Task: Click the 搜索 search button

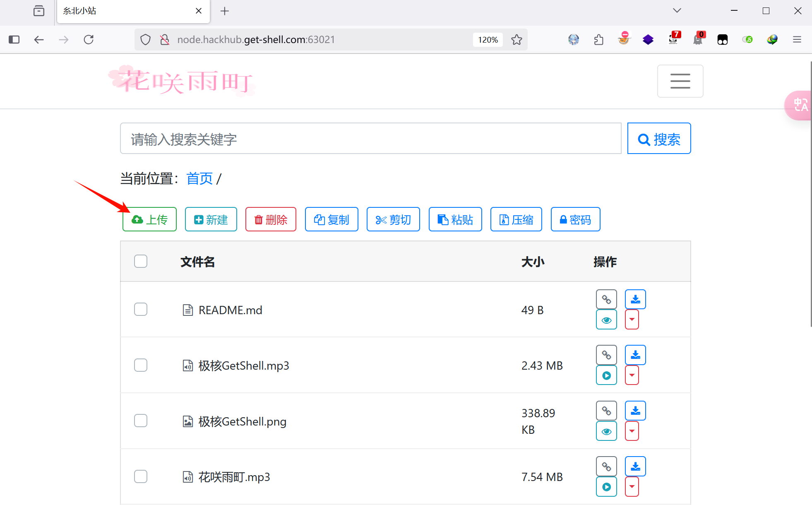Action: (659, 139)
